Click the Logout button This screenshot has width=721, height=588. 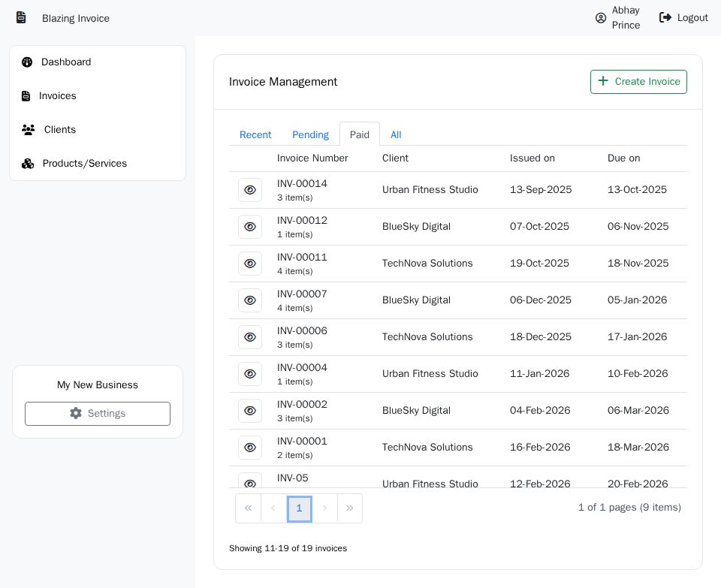[683, 17]
